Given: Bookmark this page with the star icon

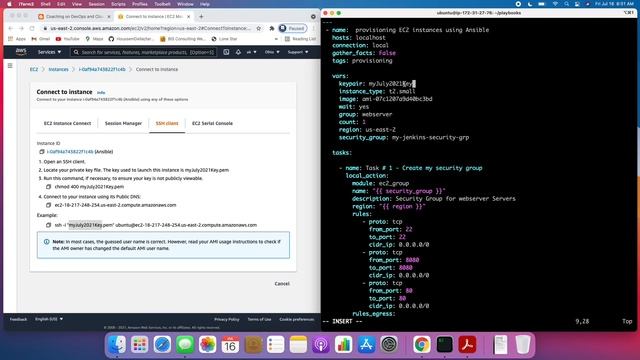Looking at the screenshot, I should [x=258, y=29].
